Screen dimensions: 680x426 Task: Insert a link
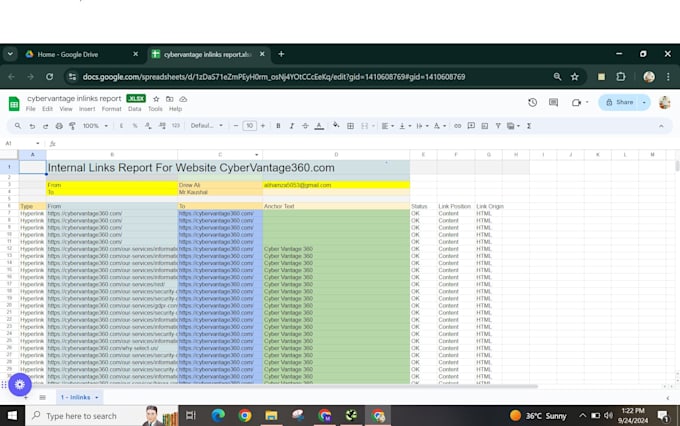point(458,126)
